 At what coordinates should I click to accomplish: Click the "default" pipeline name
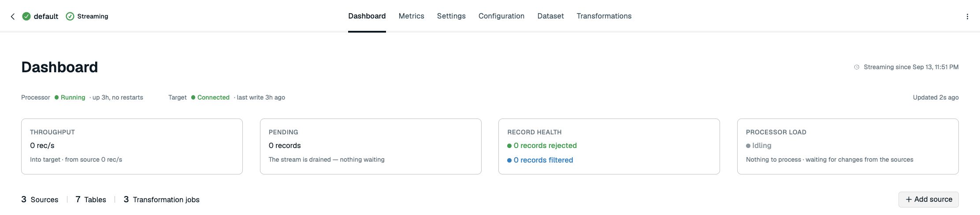(x=46, y=16)
